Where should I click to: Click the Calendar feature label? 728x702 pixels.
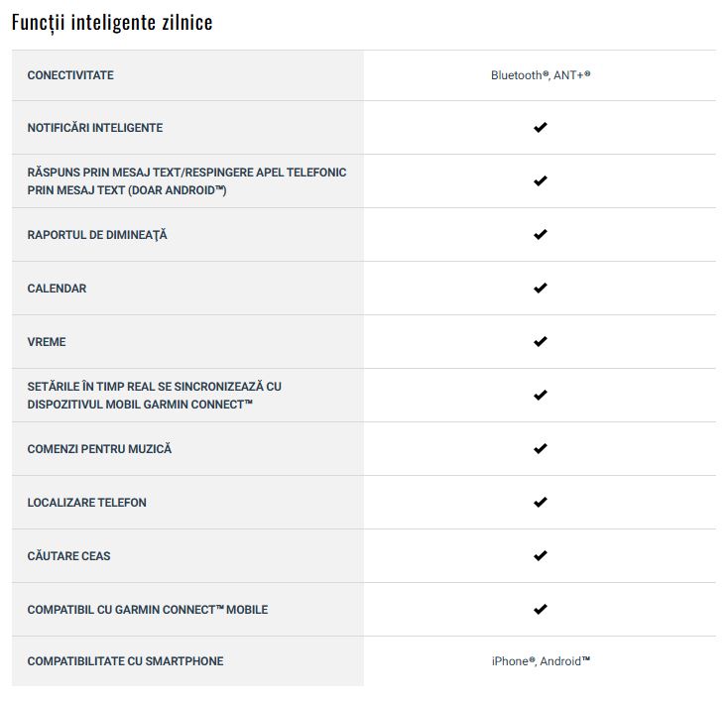[x=57, y=289]
